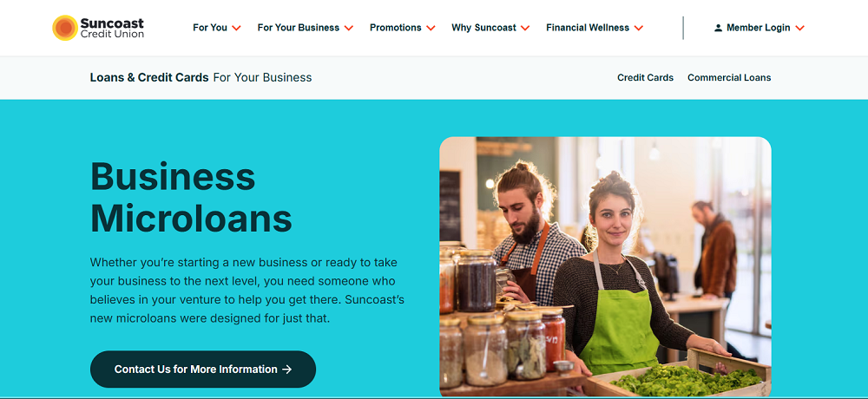
Task: Open the Financial Wellness chevron
Action: click(638, 28)
